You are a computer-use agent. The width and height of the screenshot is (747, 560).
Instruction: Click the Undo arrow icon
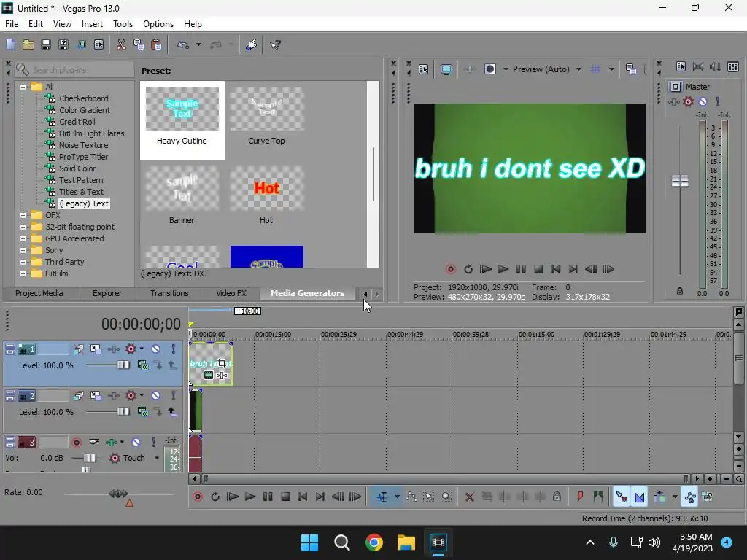point(183,44)
